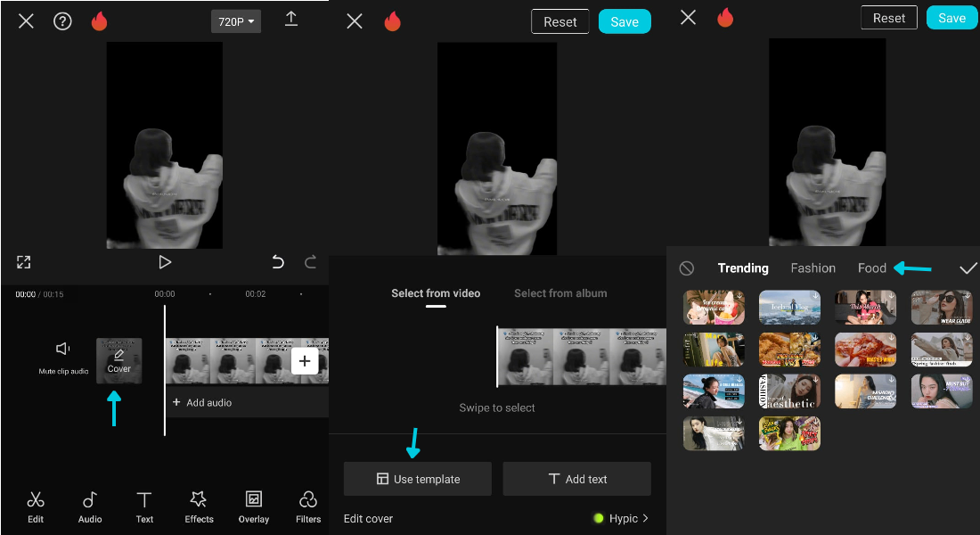Mute clip audio
Screen dimensions: 980x535
[x=63, y=358]
